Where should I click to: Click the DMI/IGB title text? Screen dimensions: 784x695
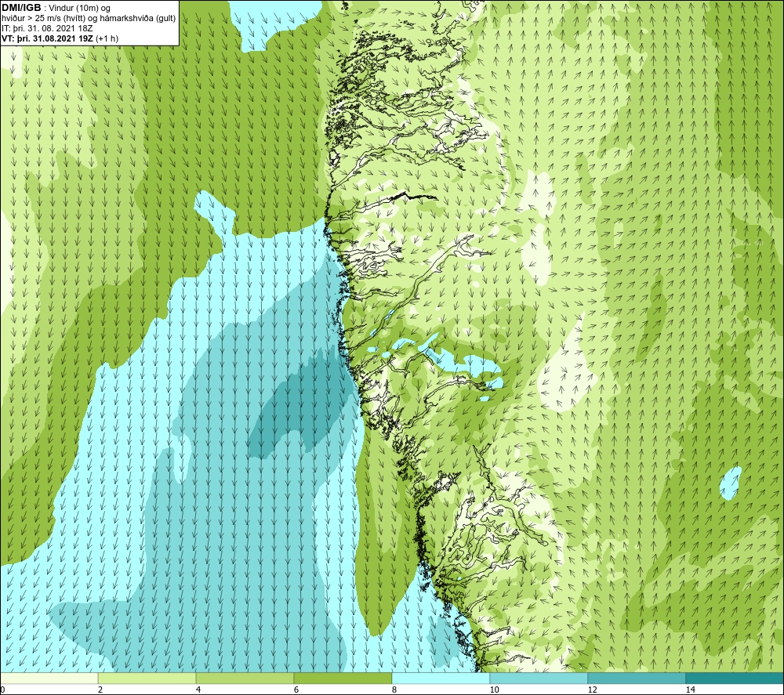[x=21, y=8]
